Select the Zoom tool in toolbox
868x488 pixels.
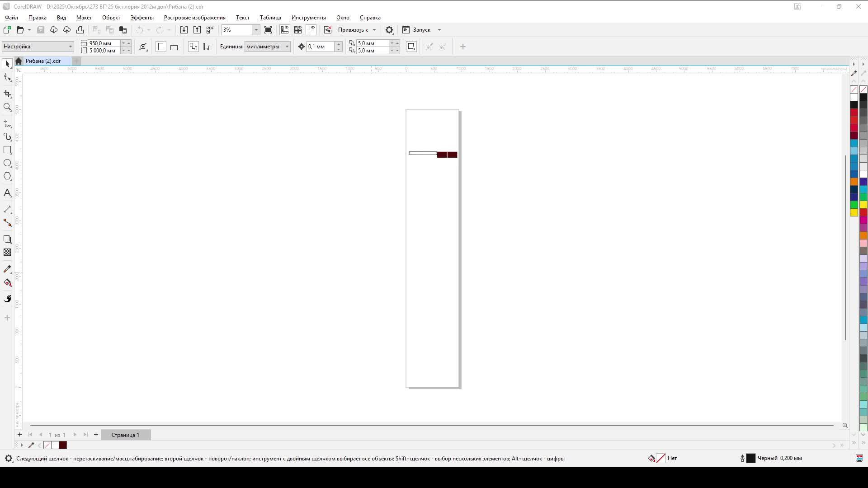coord(7,107)
